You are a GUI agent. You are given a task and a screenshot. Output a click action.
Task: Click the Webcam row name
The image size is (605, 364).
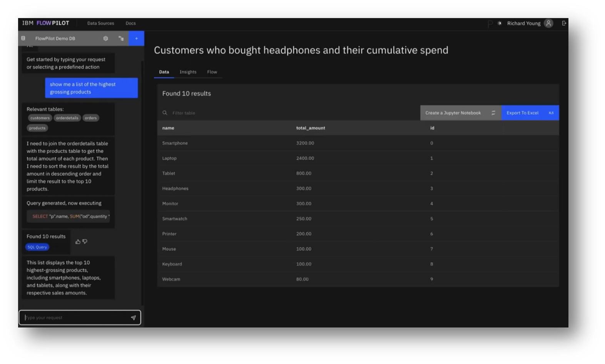click(171, 279)
